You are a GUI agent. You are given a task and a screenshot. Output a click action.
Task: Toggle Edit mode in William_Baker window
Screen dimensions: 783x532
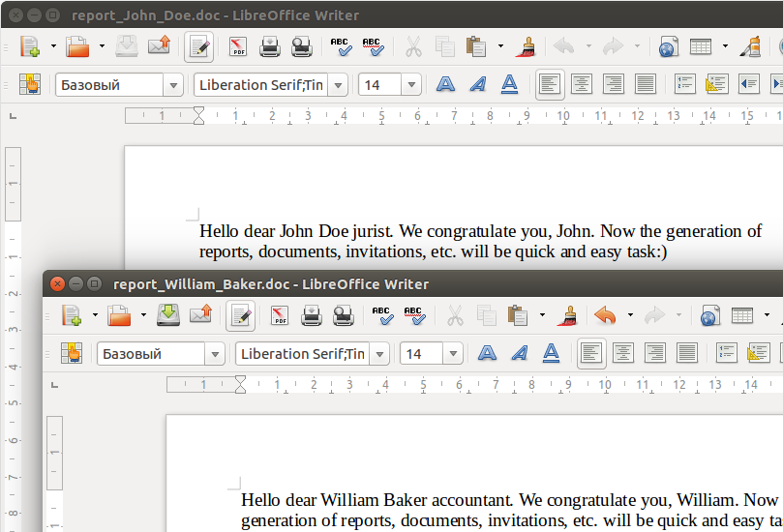(x=240, y=316)
